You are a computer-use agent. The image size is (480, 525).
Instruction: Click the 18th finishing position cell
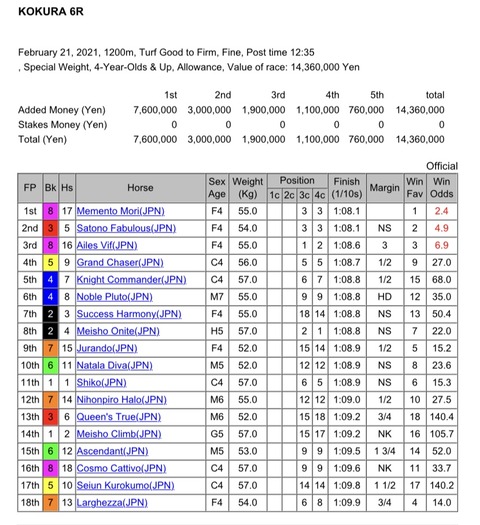pos(30,503)
